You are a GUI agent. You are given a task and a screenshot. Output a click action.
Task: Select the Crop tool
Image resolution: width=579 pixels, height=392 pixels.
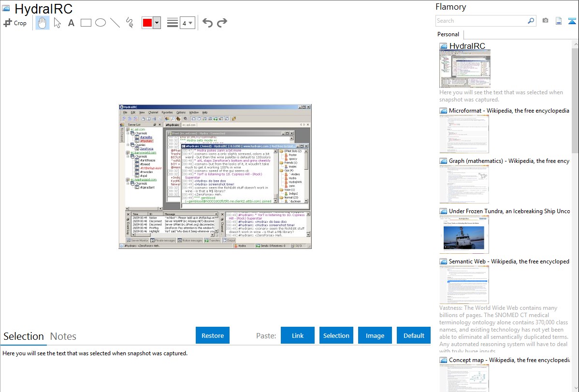(15, 23)
